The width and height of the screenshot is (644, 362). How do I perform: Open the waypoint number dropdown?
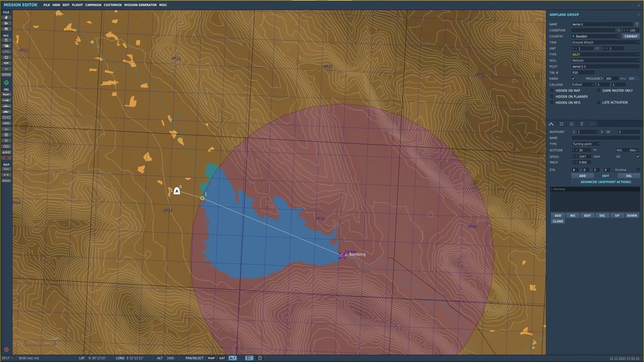click(x=588, y=132)
